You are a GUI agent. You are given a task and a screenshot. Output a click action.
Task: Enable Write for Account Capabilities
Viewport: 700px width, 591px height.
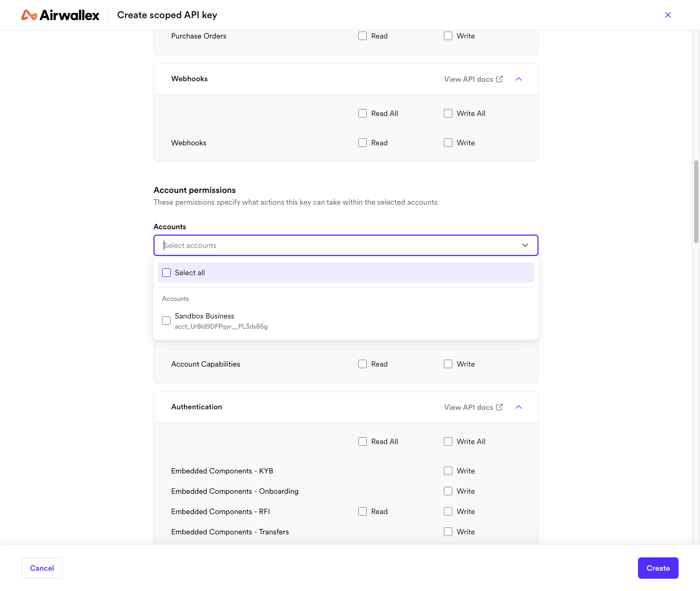click(x=448, y=364)
